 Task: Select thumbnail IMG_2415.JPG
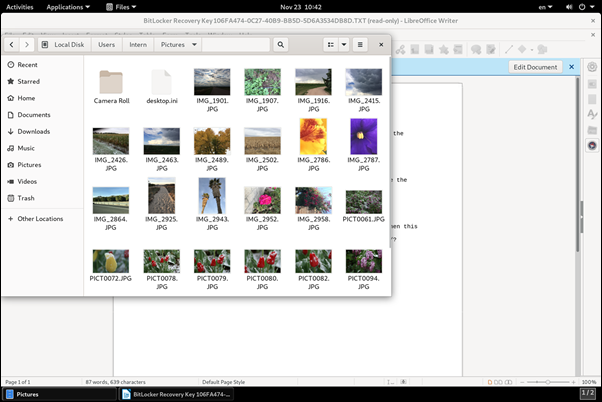click(x=364, y=82)
